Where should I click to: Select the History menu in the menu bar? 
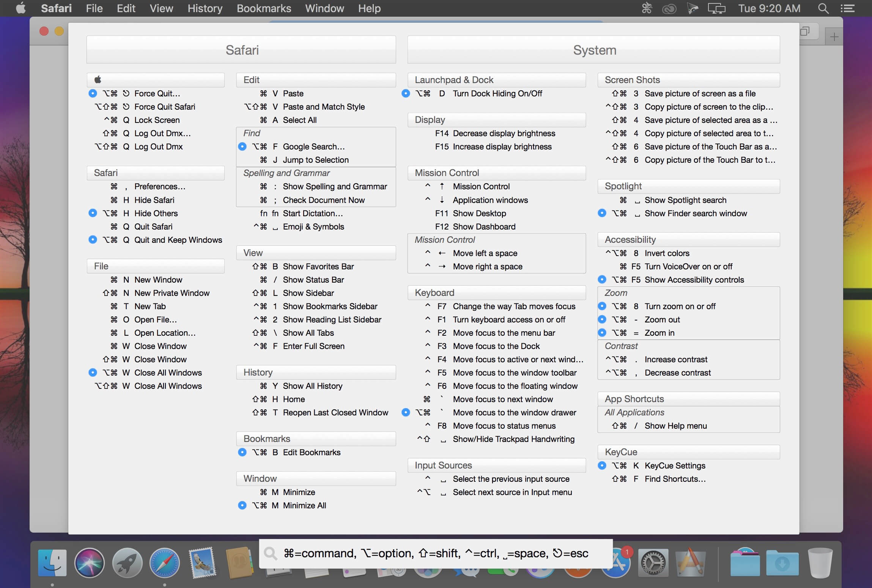tap(203, 8)
